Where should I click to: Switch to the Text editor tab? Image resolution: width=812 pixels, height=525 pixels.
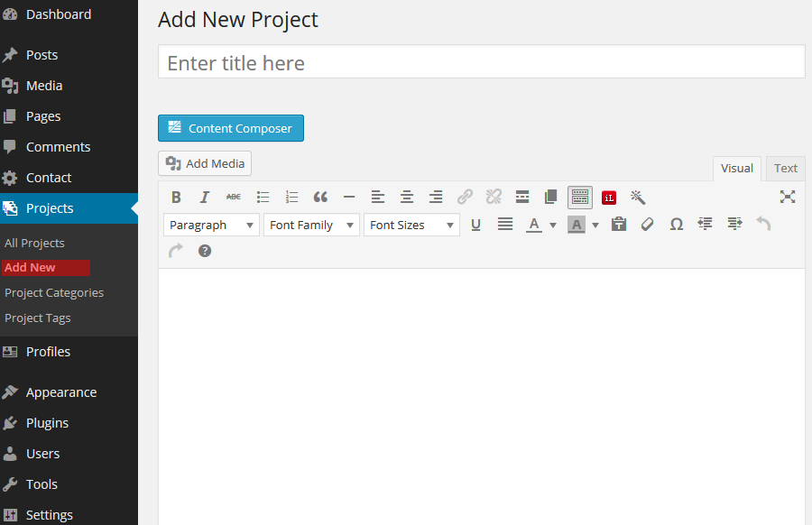(x=785, y=168)
